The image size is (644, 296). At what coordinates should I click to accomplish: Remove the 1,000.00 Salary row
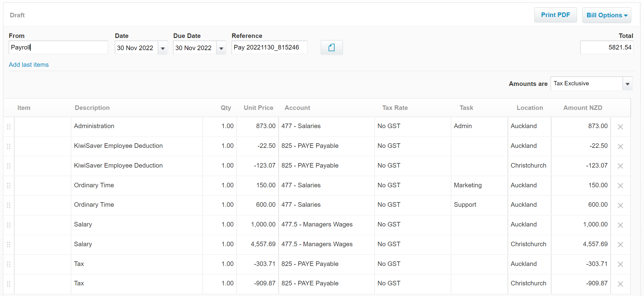(620, 225)
